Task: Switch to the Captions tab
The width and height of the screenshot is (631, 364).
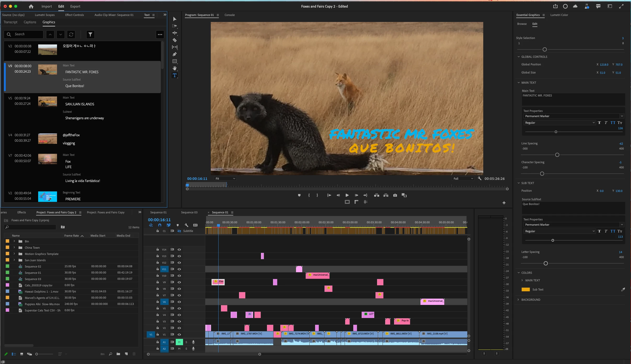Action: point(30,22)
